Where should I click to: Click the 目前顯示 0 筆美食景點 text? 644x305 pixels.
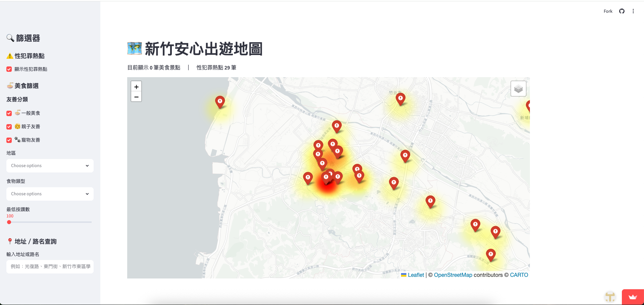[154, 67]
